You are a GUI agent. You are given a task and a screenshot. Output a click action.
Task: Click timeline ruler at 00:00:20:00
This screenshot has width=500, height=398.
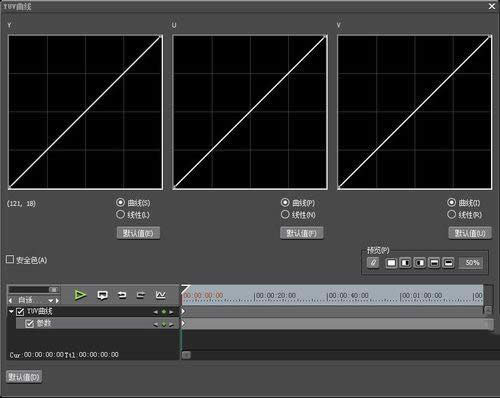pos(275,296)
